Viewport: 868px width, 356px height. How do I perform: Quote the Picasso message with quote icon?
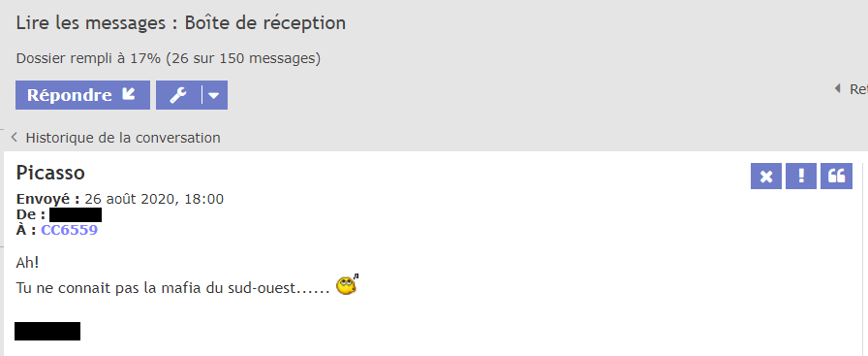836,177
